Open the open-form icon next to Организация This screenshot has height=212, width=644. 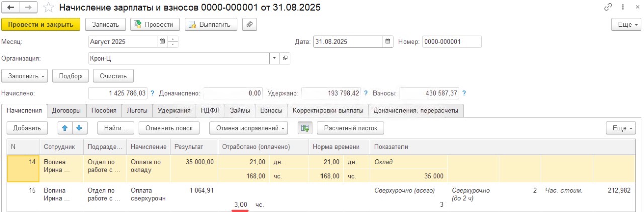click(x=285, y=58)
